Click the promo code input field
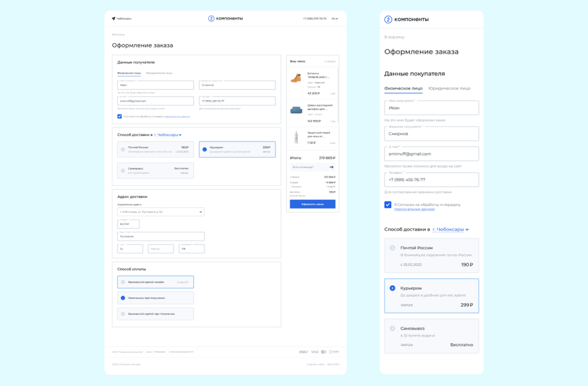The image size is (588, 386). 313,167
